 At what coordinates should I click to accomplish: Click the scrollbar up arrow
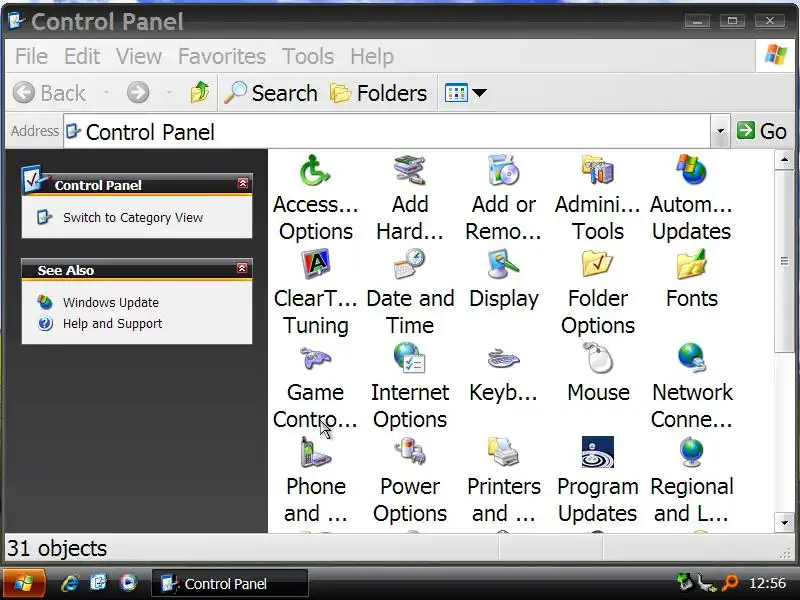(x=784, y=160)
